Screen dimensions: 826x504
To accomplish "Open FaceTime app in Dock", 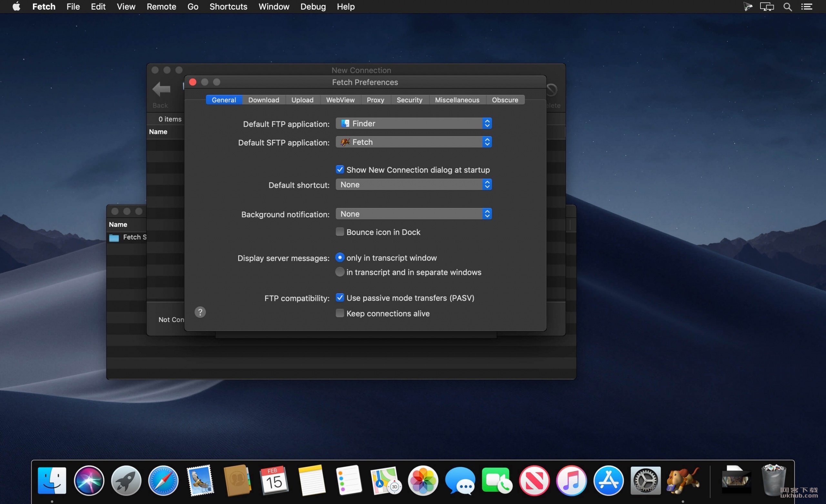I will (497, 480).
